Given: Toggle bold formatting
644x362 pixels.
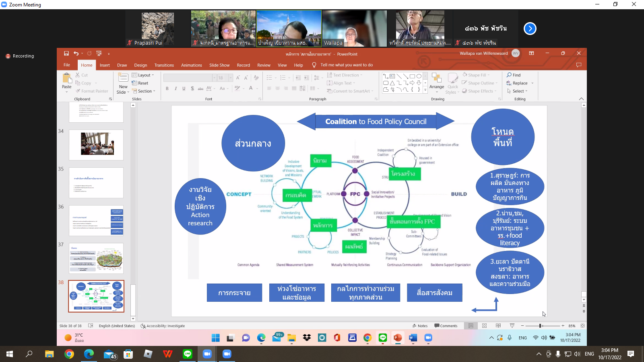Looking at the screenshot, I should (x=167, y=88).
